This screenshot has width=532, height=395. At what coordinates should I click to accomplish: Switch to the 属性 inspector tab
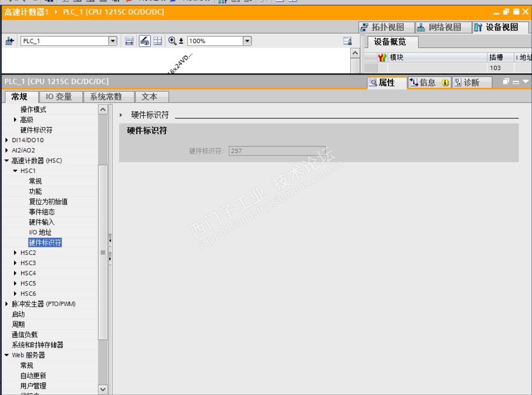click(387, 82)
